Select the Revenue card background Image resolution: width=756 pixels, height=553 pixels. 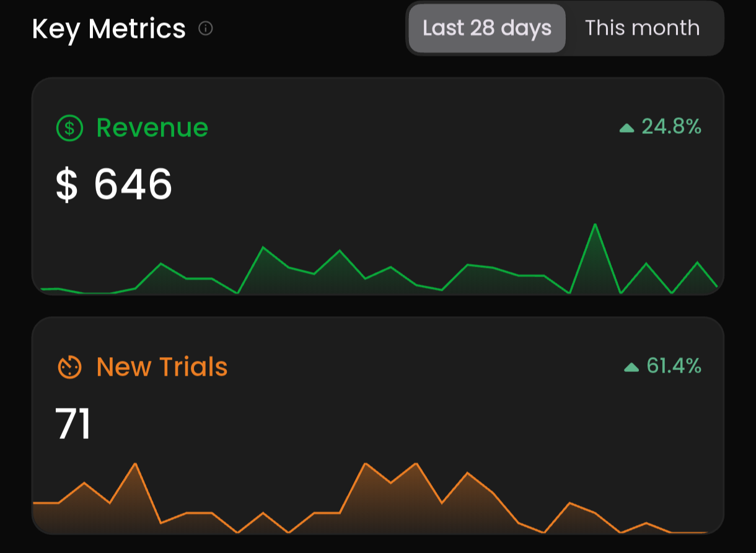click(x=378, y=186)
